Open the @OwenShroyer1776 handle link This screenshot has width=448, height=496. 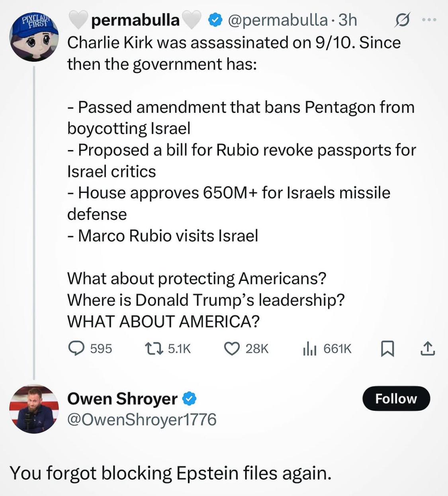[142, 420]
